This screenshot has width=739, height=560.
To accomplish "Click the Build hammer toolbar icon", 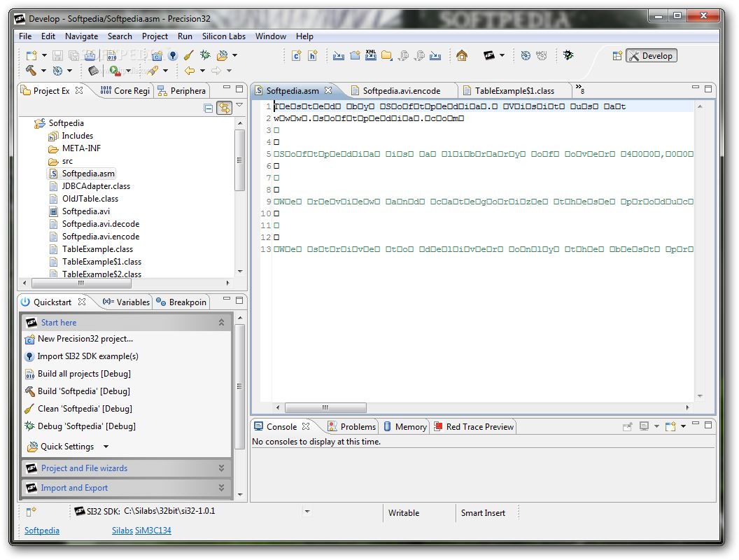I will [x=31, y=70].
